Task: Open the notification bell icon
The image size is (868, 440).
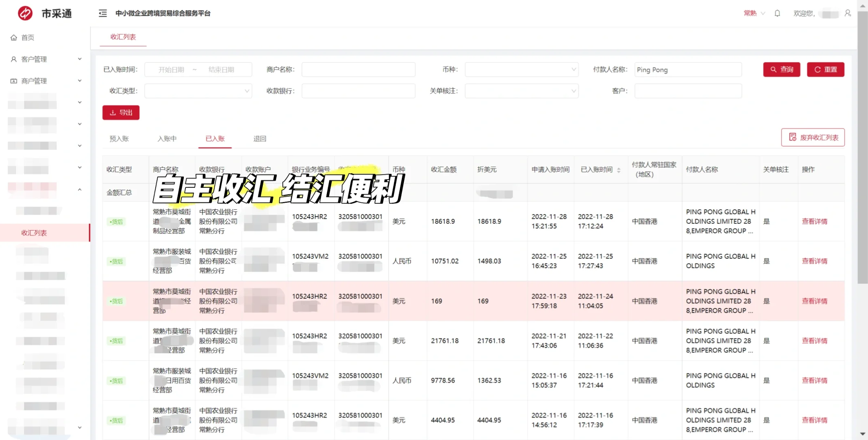Action: [x=777, y=13]
